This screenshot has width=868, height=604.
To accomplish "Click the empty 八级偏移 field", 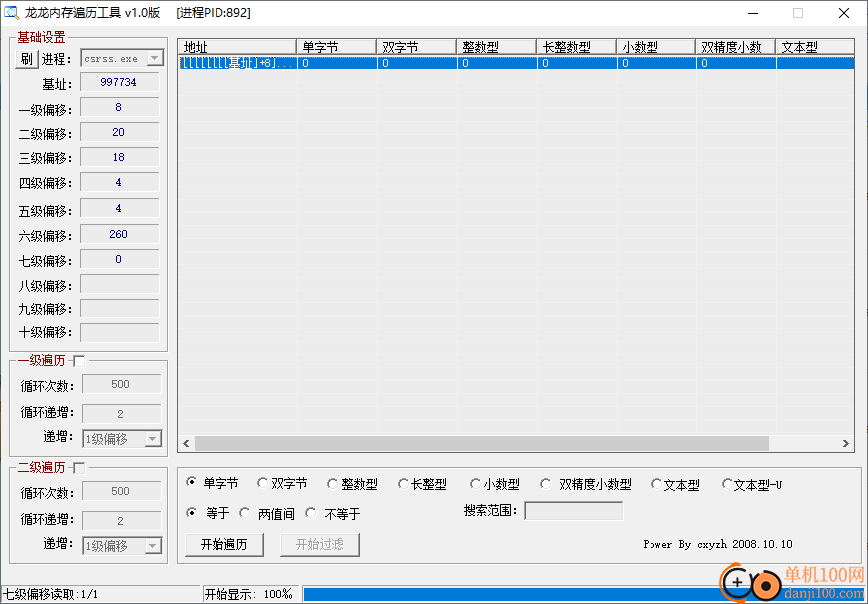I will click(x=119, y=284).
